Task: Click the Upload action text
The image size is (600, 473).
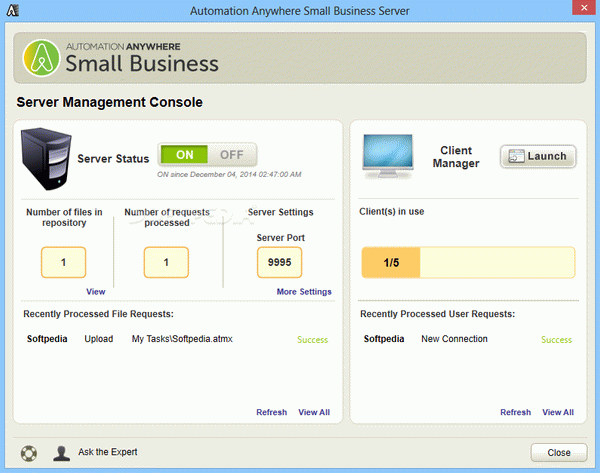Action: pos(99,339)
